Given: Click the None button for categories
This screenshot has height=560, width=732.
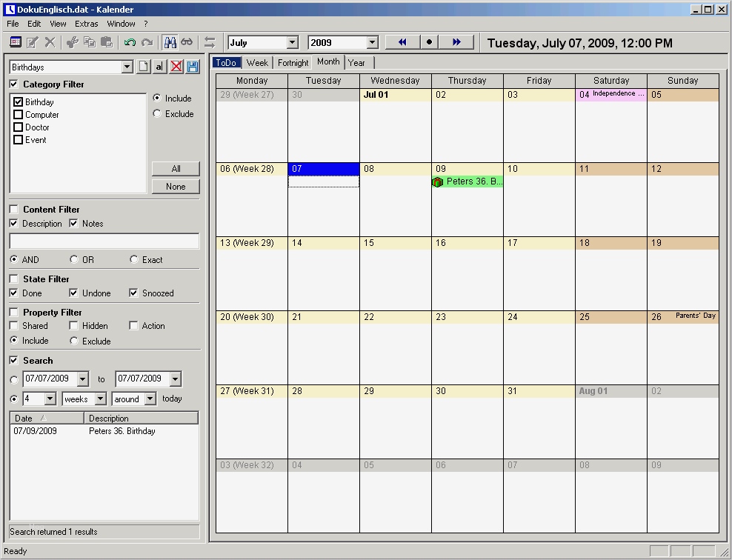Looking at the screenshot, I should pos(176,187).
